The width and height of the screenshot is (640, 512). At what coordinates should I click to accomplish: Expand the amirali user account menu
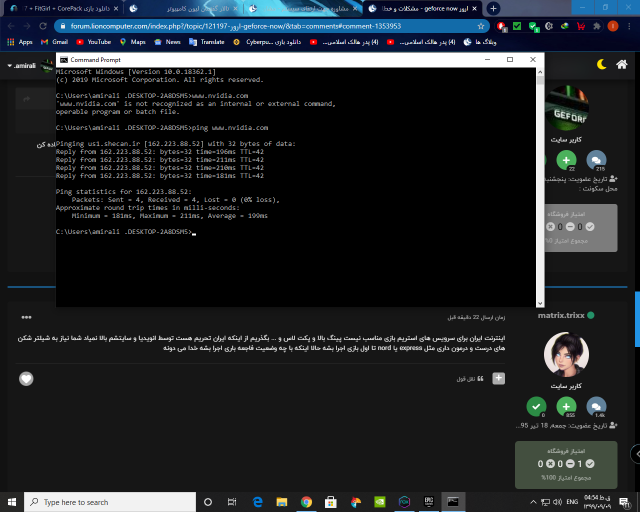25,65
